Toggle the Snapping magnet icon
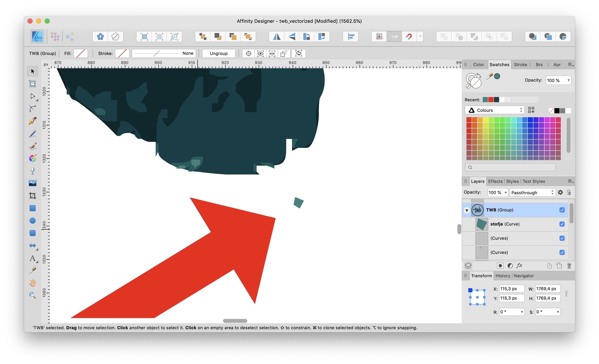The height and width of the screenshot is (364, 599). point(409,37)
